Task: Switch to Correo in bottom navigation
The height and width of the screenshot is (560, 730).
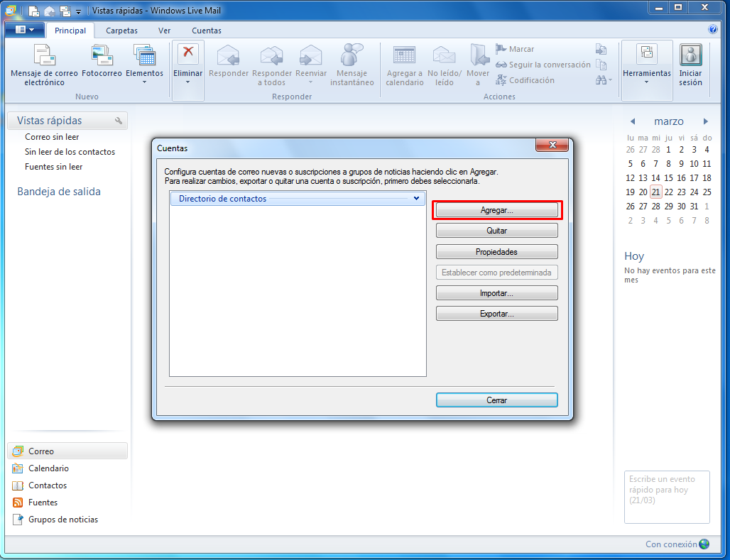Action: (x=67, y=451)
